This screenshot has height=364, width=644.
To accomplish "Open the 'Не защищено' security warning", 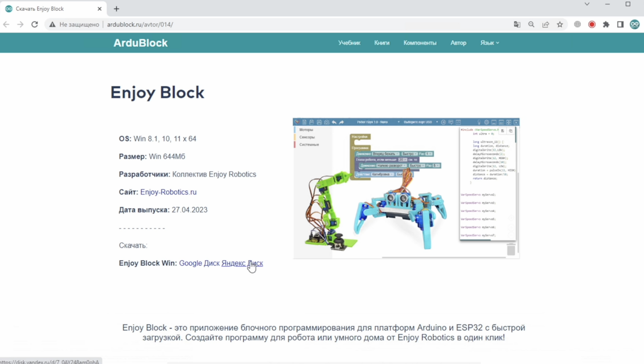I will pyautogui.click(x=74, y=24).
